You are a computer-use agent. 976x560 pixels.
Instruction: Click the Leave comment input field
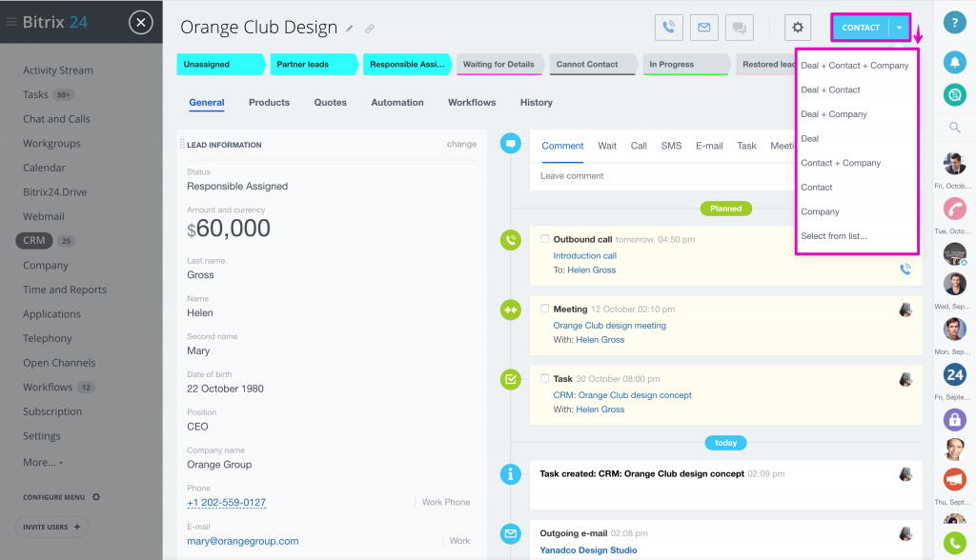[x=663, y=176]
